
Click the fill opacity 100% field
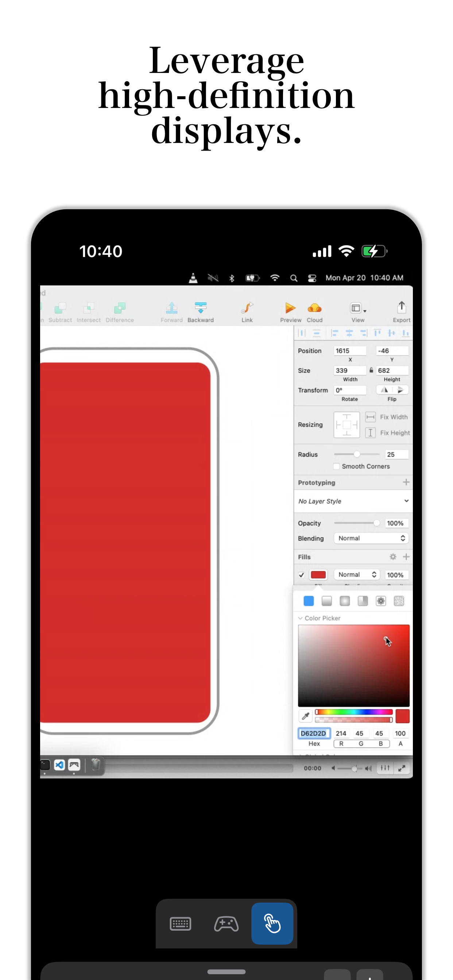click(397, 575)
